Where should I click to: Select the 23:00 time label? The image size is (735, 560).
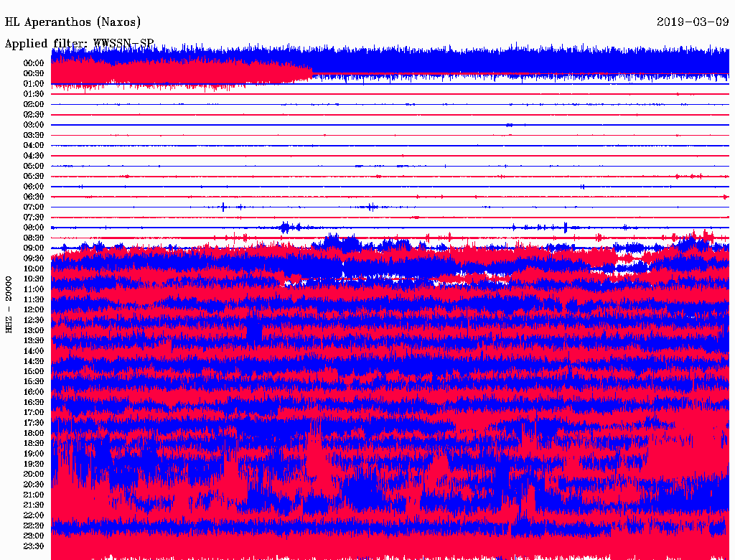[x=34, y=536]
